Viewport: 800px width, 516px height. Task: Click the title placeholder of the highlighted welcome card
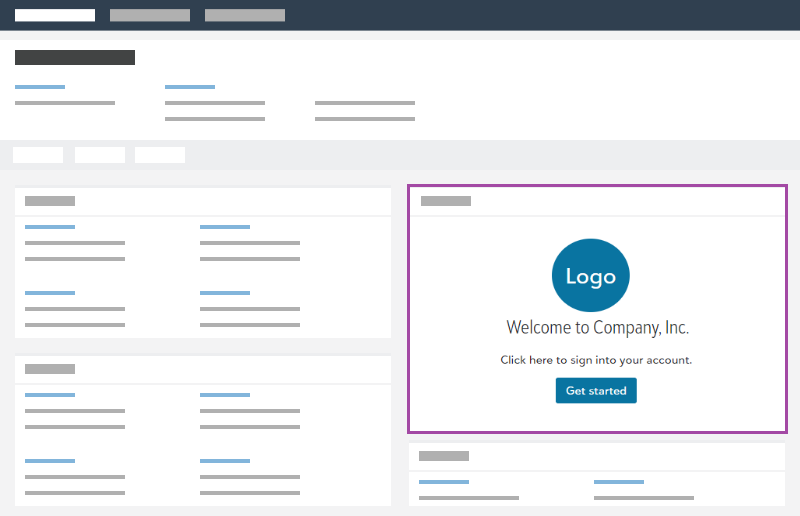446,201
